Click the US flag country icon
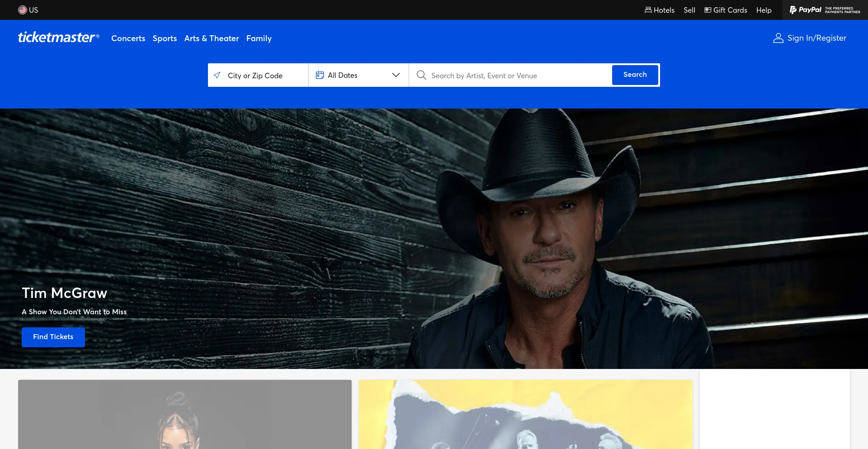868x449 pixels. 23,10
